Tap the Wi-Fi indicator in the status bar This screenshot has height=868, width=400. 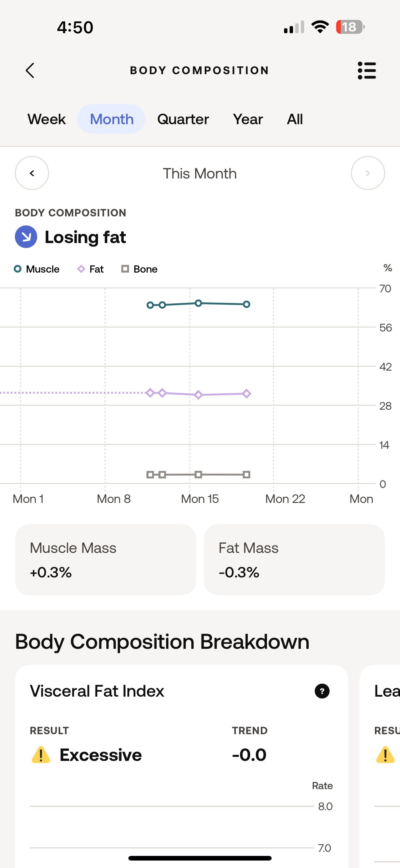point(320,27)
